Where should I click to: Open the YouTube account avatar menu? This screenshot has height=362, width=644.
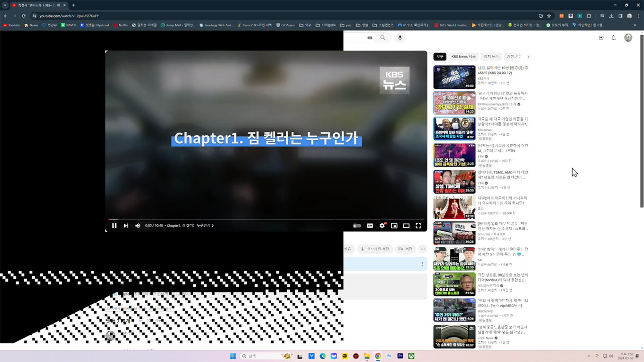point(628,38)
